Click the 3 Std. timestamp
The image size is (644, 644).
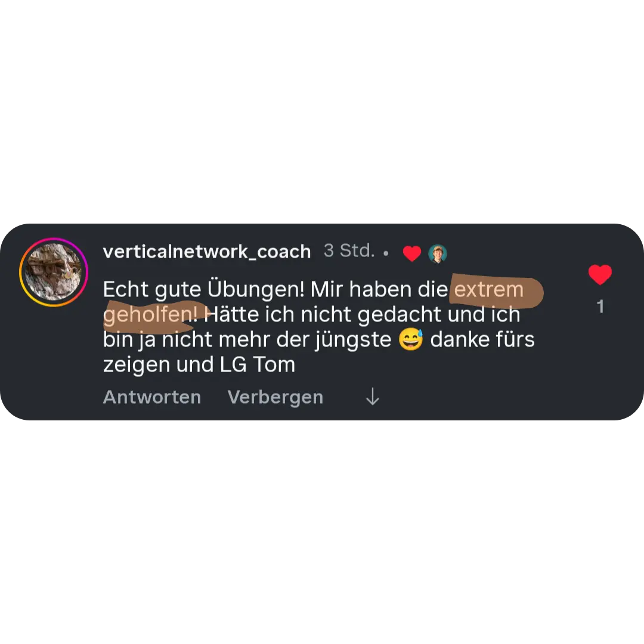(349, 250)
